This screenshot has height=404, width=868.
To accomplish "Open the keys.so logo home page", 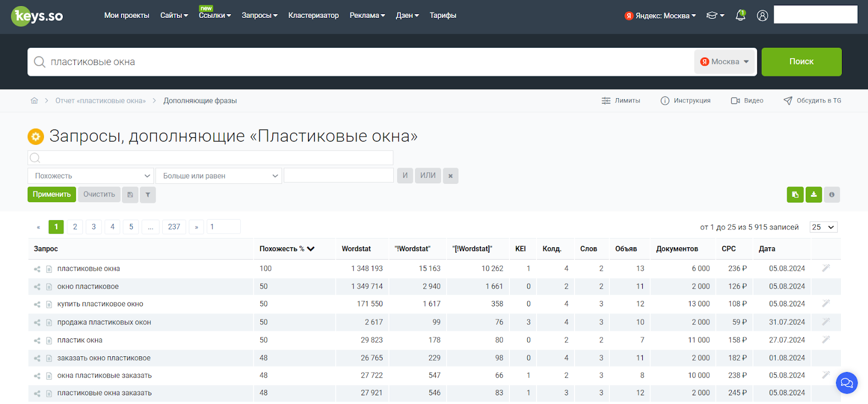I will tap(37, 16).
